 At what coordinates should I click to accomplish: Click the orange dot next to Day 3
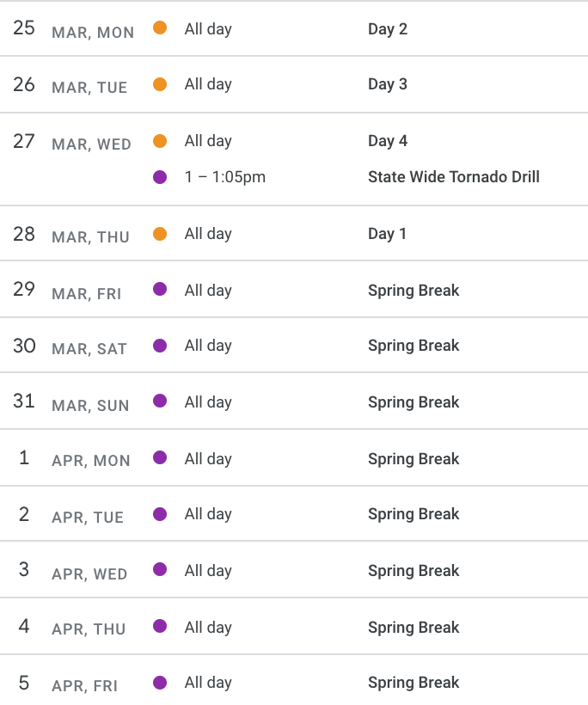160,84
